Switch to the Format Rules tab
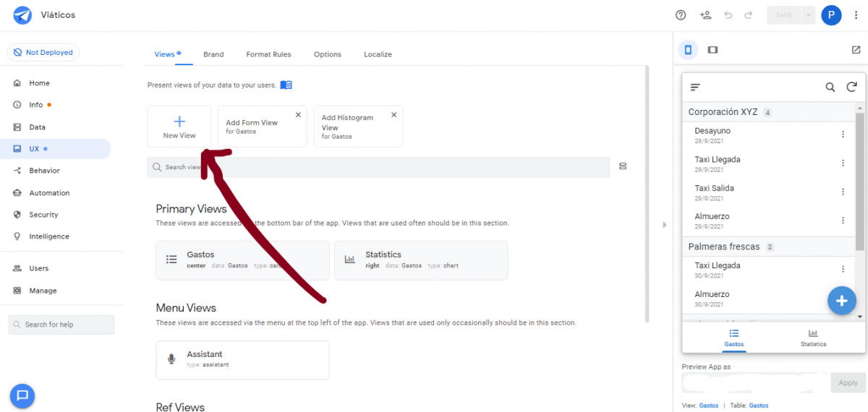Image resolution: width=868 pixels, height=412 pixels. pyautogui.click(x=268, y=54)
